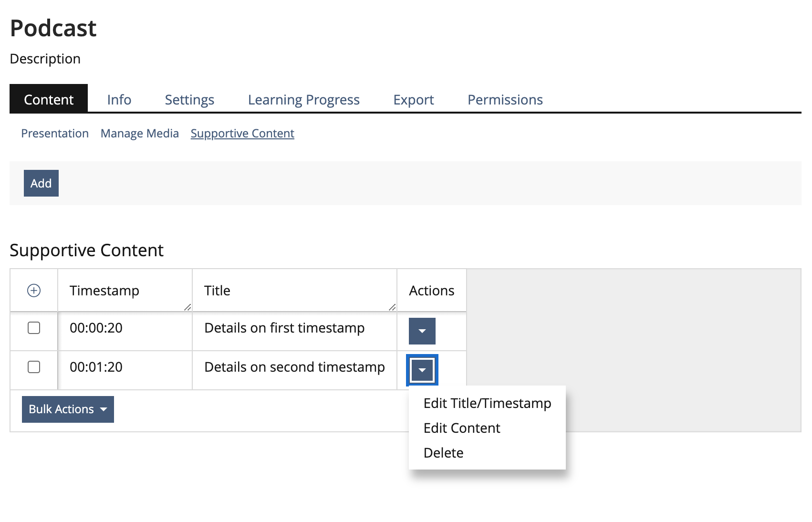Switch to Learning Progress tab
Viewport: 812px width, 522px height.
coord(303,100)
